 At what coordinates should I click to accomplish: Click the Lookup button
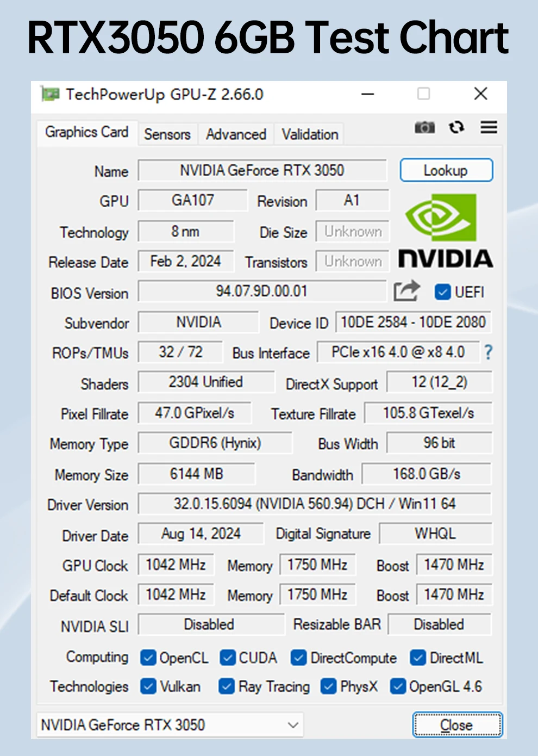tap(446, 170)
